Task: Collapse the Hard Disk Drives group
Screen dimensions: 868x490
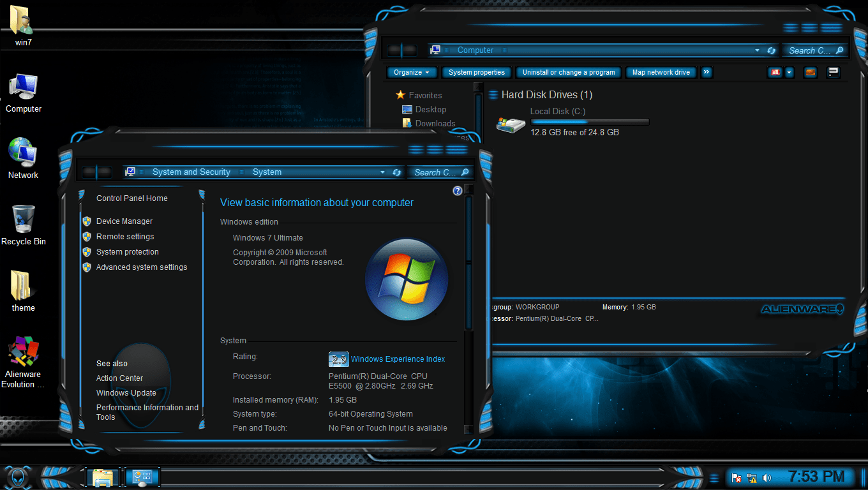Action: pos(493,95)
